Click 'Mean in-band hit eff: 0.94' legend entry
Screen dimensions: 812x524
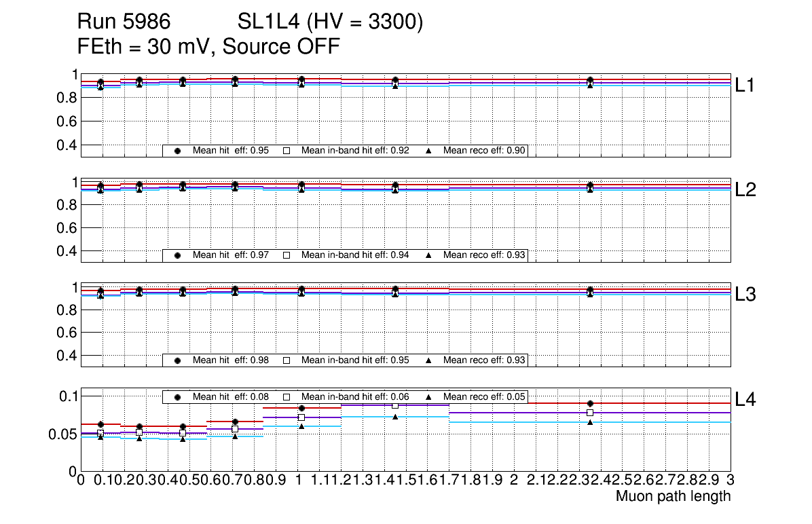tap(355, 255)
